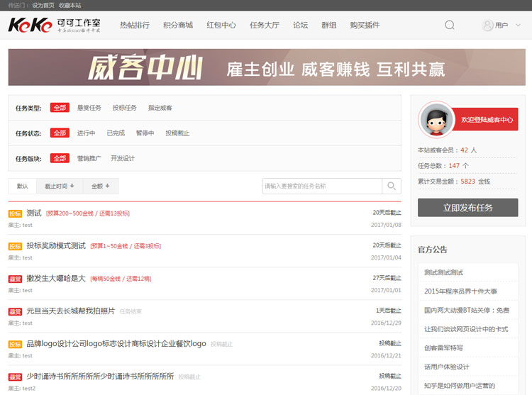Open the header search magnifier icon
The height and width of the screenshot is (395, 532).
pos(450,25)
